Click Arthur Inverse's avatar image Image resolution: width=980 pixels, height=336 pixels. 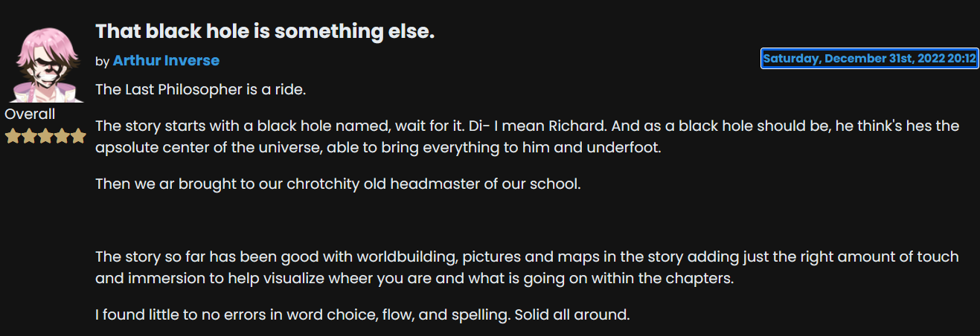pos(45,65)
